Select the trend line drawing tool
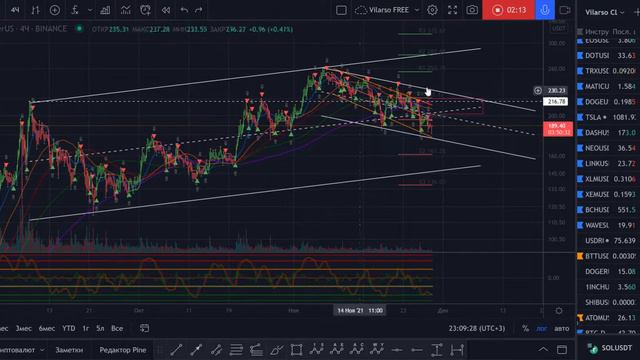 click(x=176, y=350)
